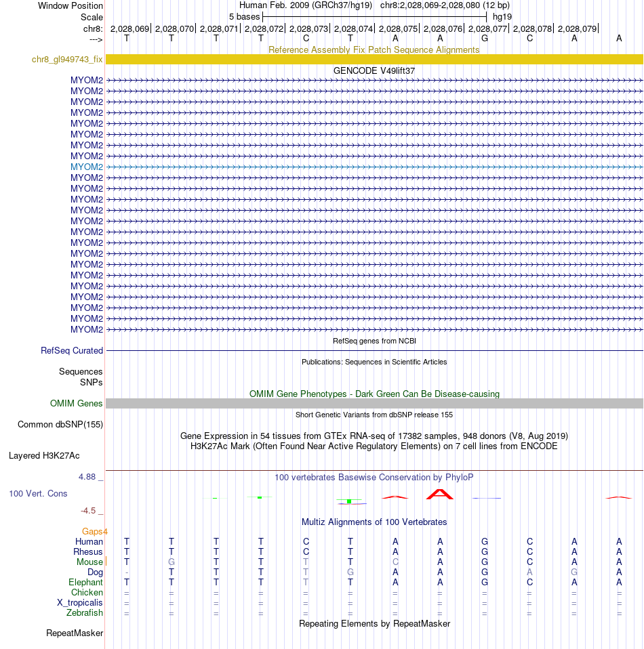Click the large red A in the PhyloP track
Image resolution: width=644 pixels, height=649 pixels.
[x=440, y=494]
